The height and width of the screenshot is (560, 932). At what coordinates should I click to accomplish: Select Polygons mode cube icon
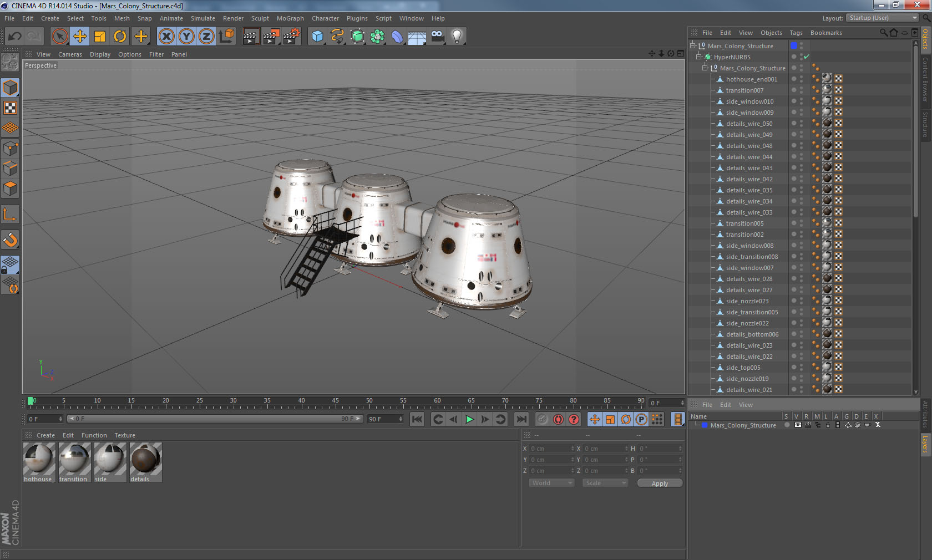point(10,189)
